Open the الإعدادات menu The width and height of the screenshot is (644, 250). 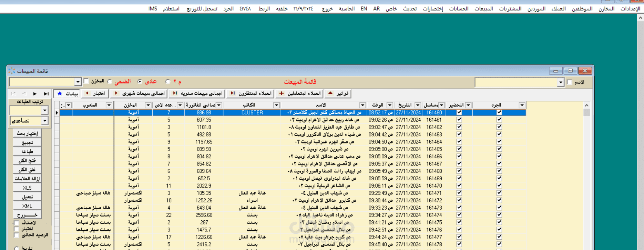[x=630, y=9]
